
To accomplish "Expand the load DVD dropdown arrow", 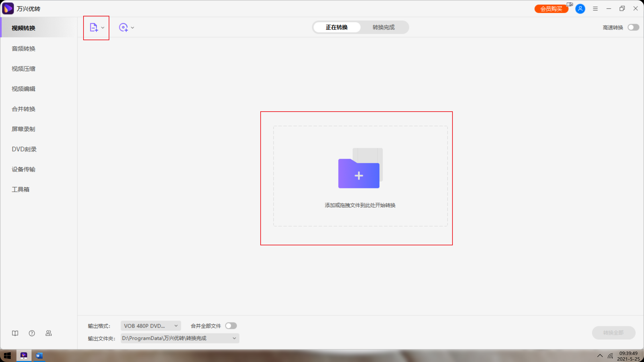I will click(x=132, y=28).
